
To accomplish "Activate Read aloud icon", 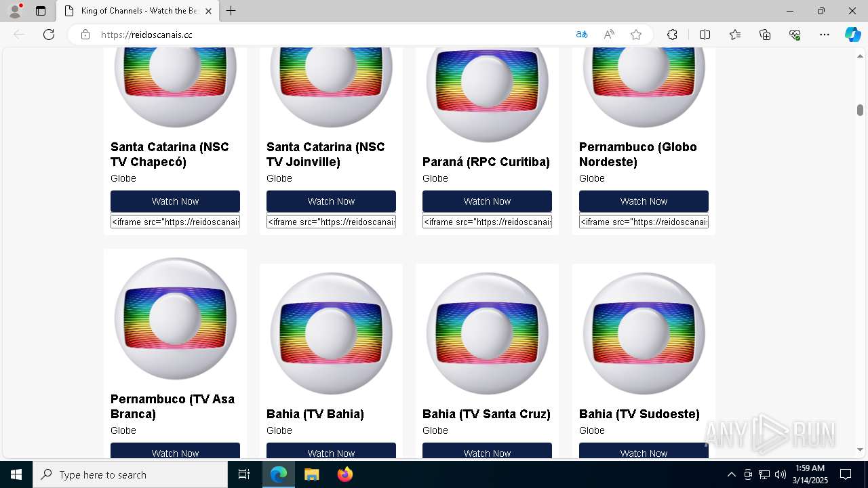I will (609, 35).
